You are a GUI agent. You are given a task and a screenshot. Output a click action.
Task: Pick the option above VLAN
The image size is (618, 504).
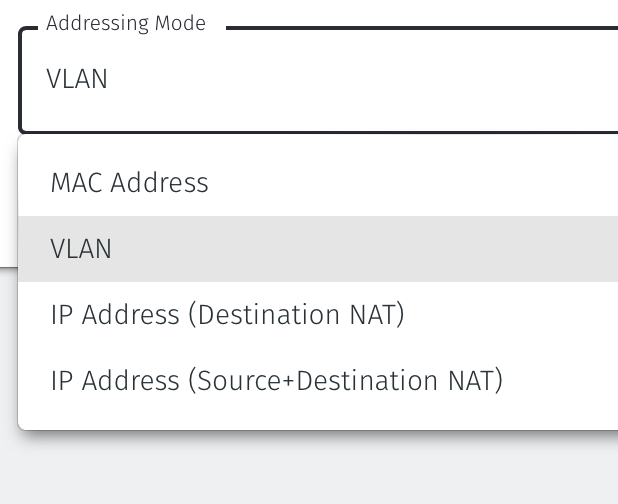pyautogui.click(x=129, y=183)
